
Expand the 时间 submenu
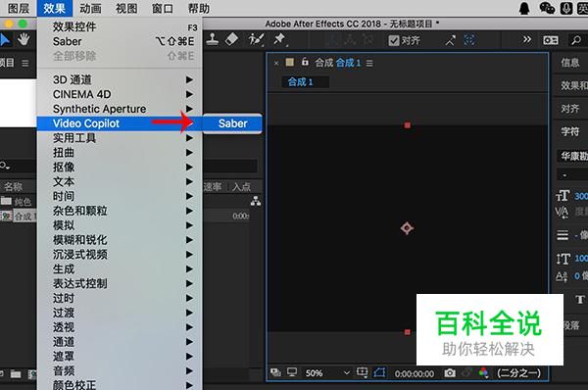click(120, 196)
